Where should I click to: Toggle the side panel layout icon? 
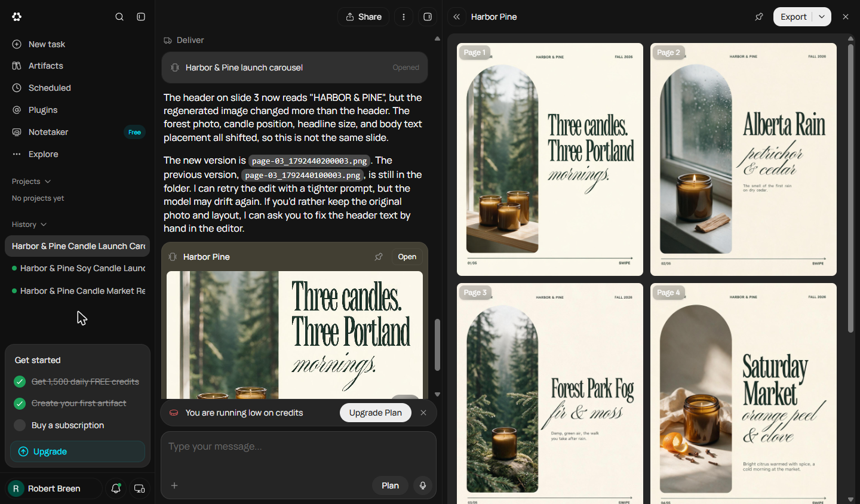pyautogui.click(x=428, y=17)
